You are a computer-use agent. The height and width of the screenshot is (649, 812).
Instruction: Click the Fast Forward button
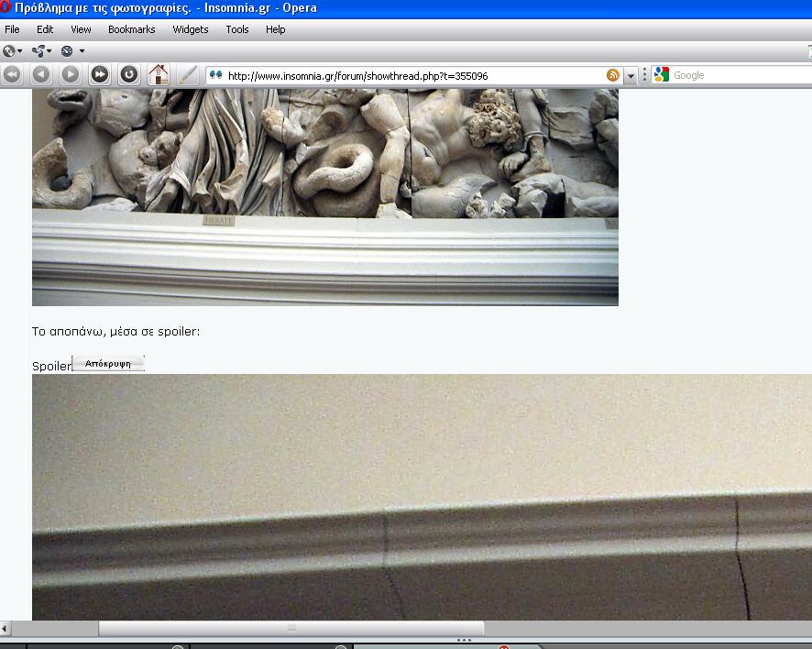(x=100, y=74)
